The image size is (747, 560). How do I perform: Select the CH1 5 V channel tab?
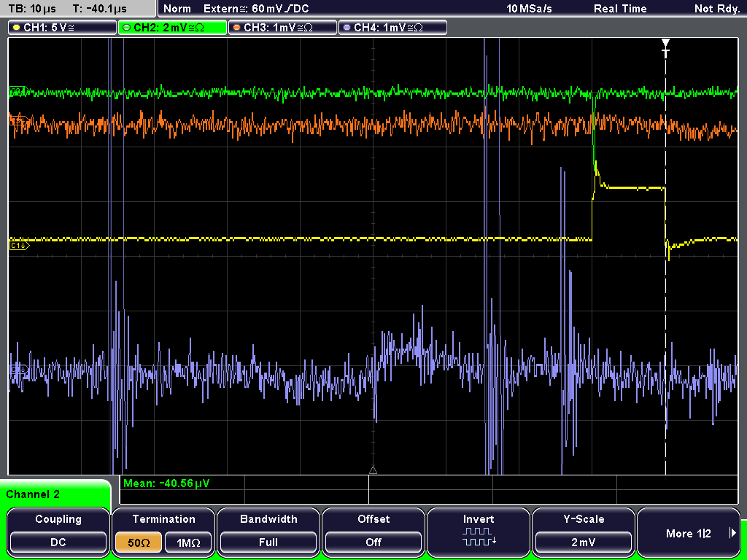63,27
